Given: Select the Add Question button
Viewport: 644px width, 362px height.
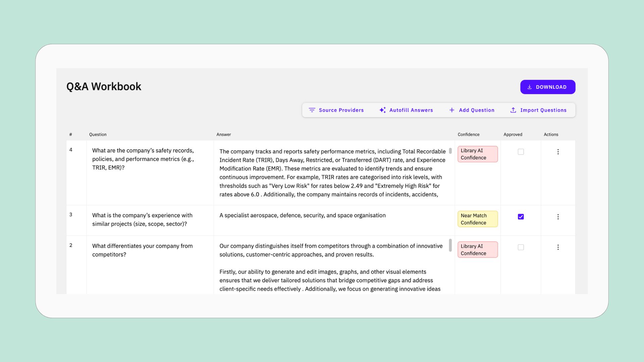Looking at the screenshot, I should click(x=472, y=110).
